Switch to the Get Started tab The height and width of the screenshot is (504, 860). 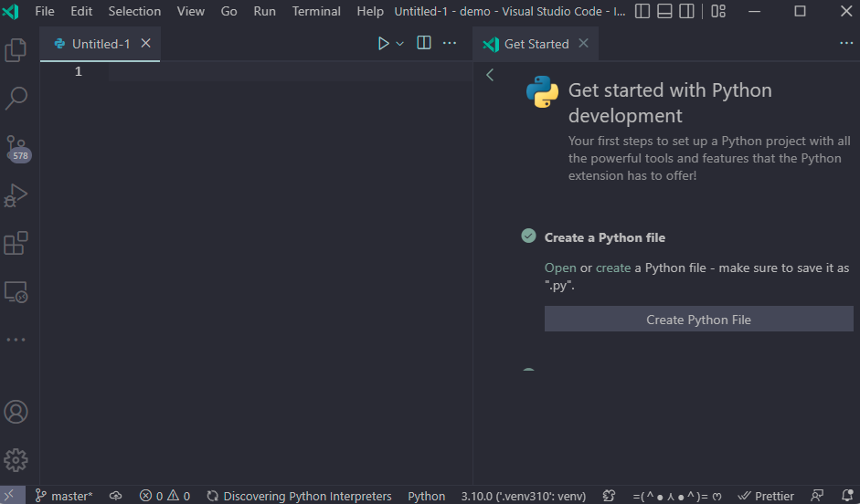(x=536, y=44)
